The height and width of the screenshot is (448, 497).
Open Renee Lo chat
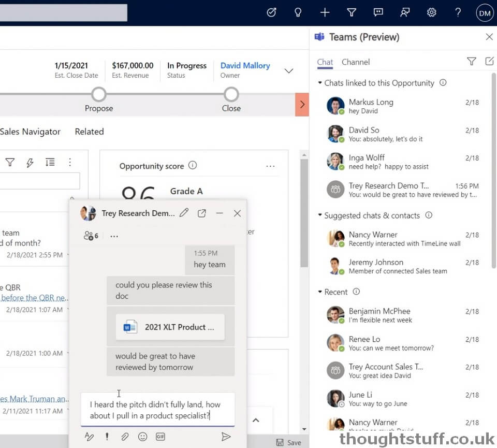coord(403,343)
